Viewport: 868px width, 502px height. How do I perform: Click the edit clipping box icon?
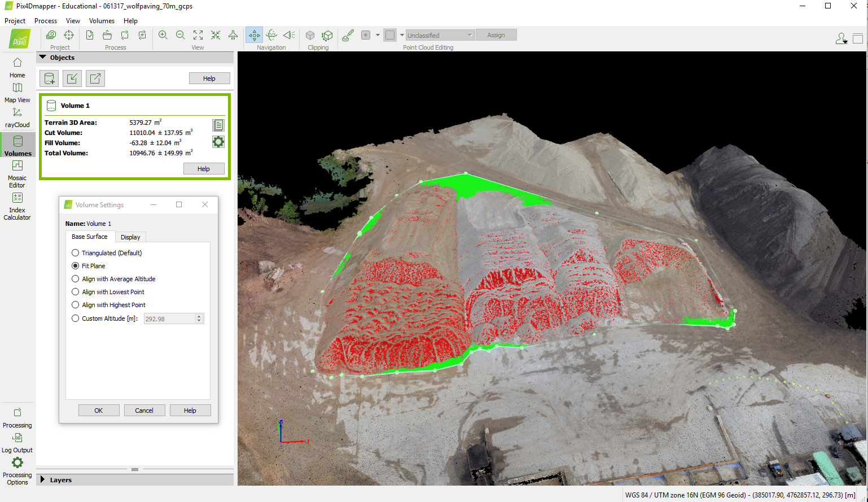pos(327,35)
